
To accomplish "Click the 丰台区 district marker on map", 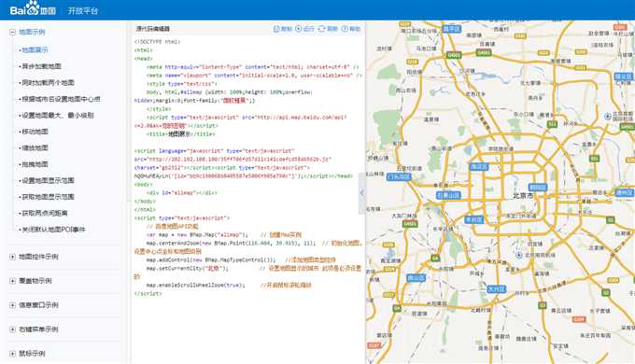I will [473, 220].
